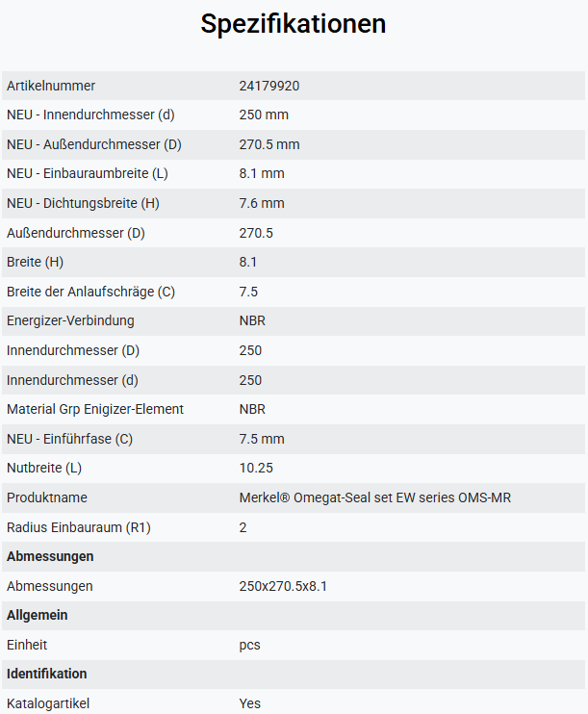The width and height of the screenshot is (588, 714).
Task: Select the Material Grp Enigizer-Element label
Action: [95, 409]
